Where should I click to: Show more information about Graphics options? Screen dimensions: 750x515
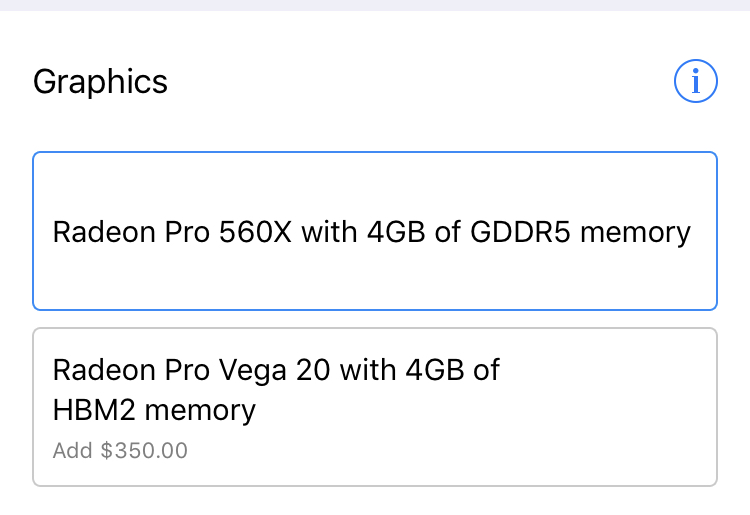click(695, 81)
